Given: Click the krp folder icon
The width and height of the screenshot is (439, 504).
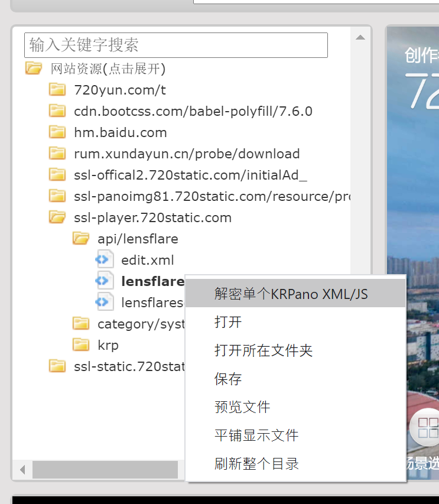Looking at the screenshot, I should [81, 345].
